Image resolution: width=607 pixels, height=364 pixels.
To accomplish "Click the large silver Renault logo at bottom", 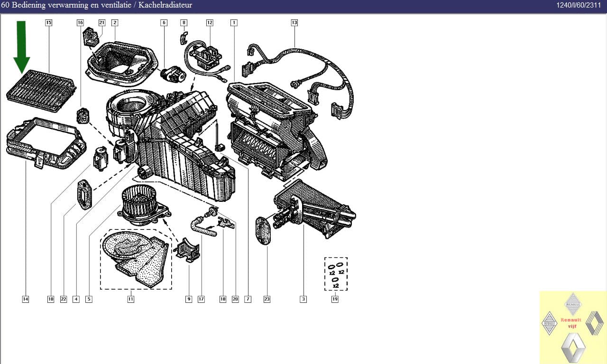I will 573,347.
